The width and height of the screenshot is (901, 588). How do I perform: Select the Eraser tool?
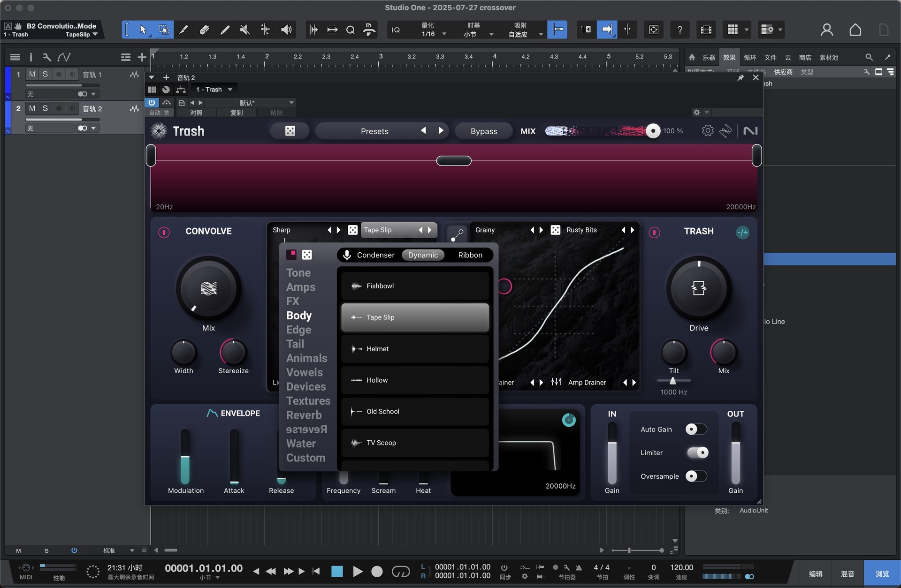click(204, 30)
